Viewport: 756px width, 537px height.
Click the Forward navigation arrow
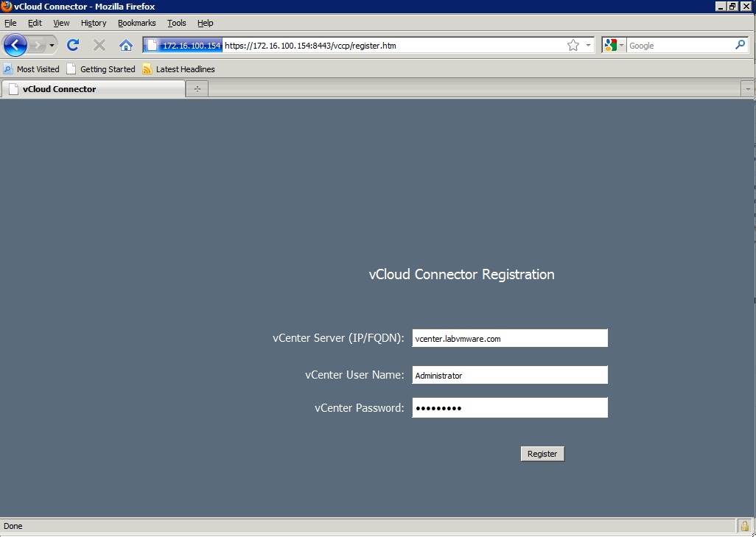click(37, 46)
